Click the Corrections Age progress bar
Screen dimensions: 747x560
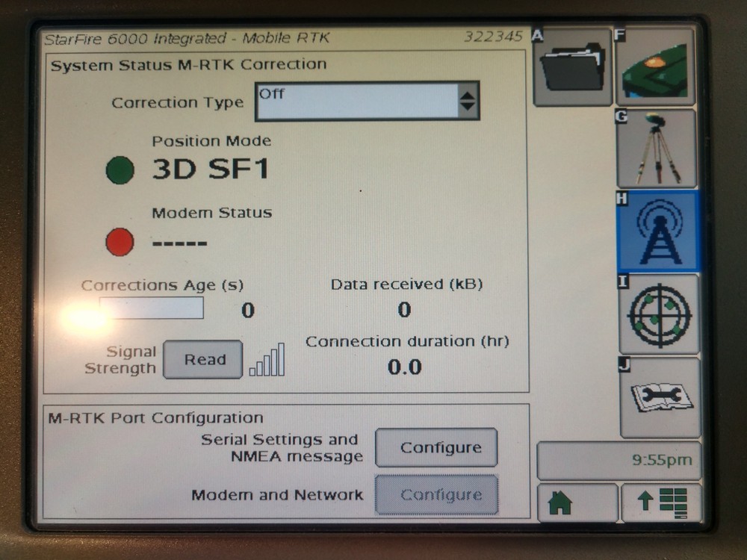point(152,308)
